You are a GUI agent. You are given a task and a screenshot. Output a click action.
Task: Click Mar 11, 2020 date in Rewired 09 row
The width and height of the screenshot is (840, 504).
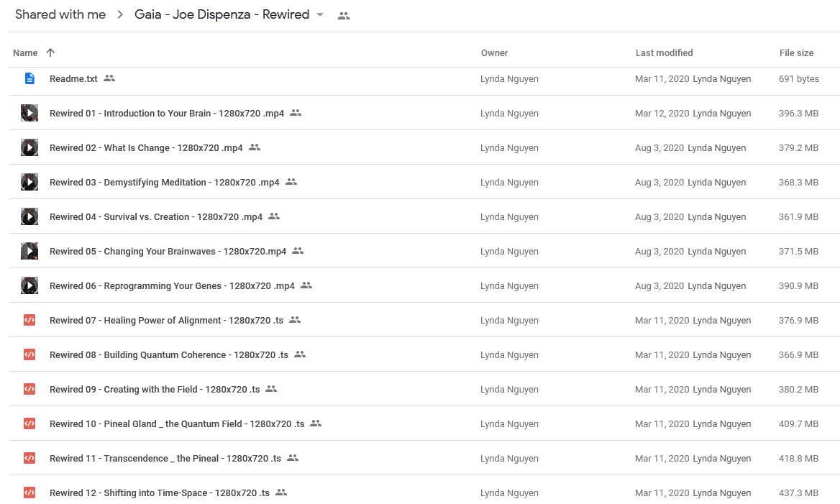coord(662,390)
